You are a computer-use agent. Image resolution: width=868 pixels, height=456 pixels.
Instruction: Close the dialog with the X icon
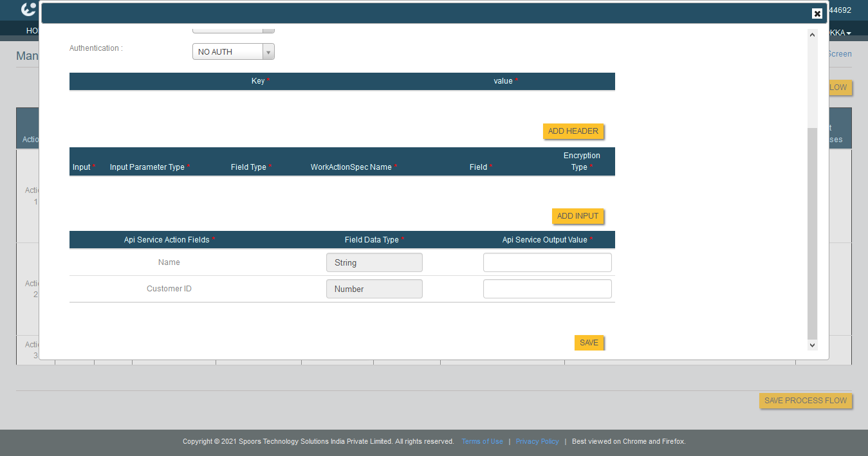click(817, 14)
